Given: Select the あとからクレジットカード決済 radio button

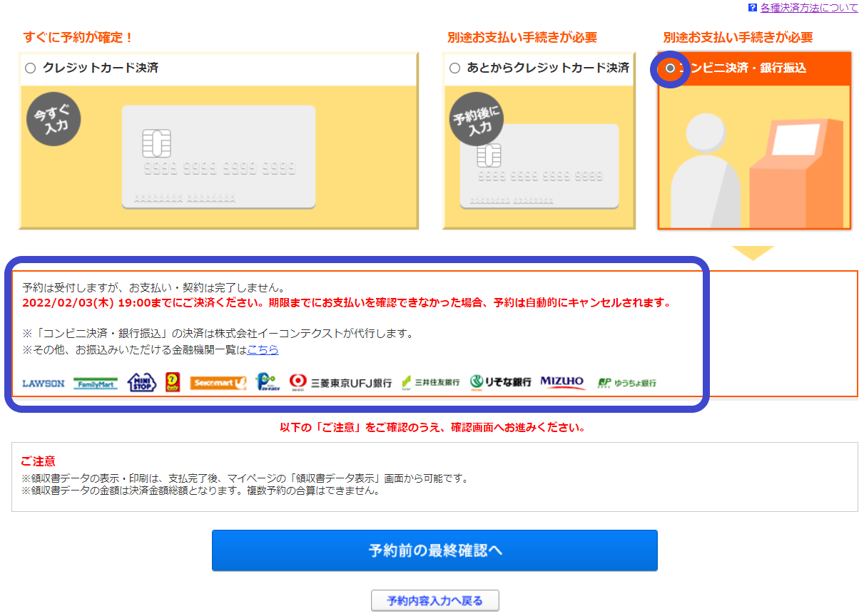Looking at the screenshot, I should (454, 68).
